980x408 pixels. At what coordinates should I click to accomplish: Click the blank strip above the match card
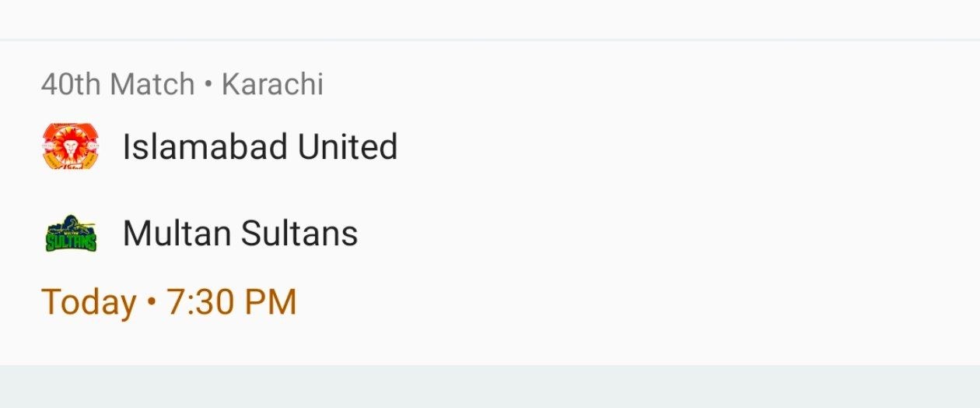pyautogui.click(x=490, y=19)
